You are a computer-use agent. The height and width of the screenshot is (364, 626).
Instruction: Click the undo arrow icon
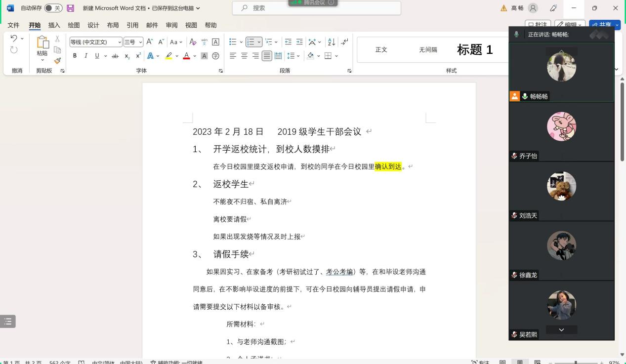pos(14,39)
